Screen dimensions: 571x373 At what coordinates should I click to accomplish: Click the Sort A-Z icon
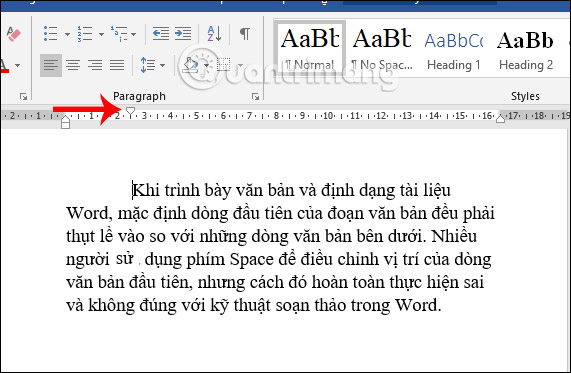[214, 34]
